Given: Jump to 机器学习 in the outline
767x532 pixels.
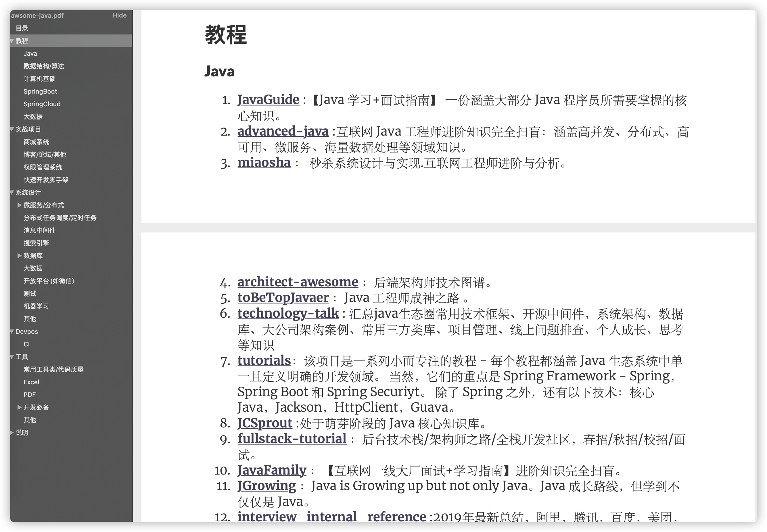Looking at the screenshot, I should [x=36, y=306].
